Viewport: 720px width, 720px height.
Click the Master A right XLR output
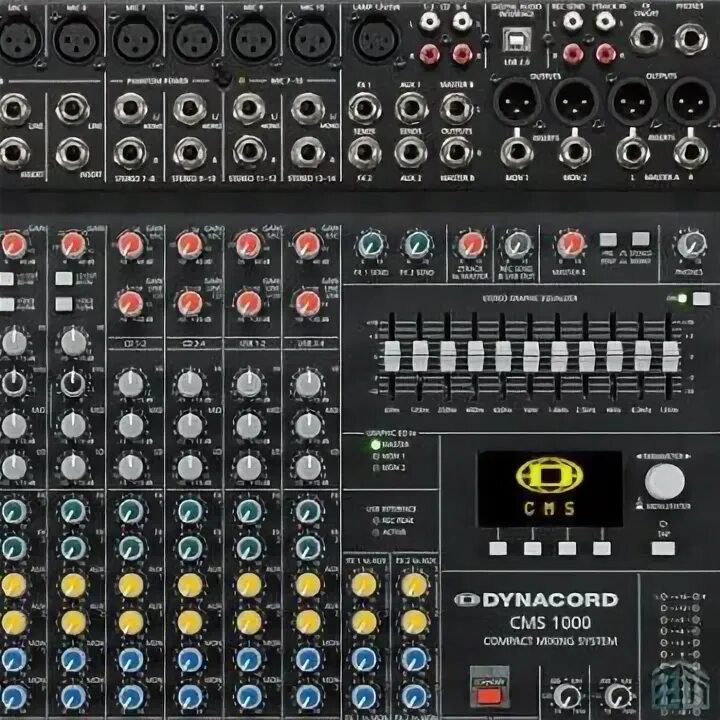tap(690, 101)
